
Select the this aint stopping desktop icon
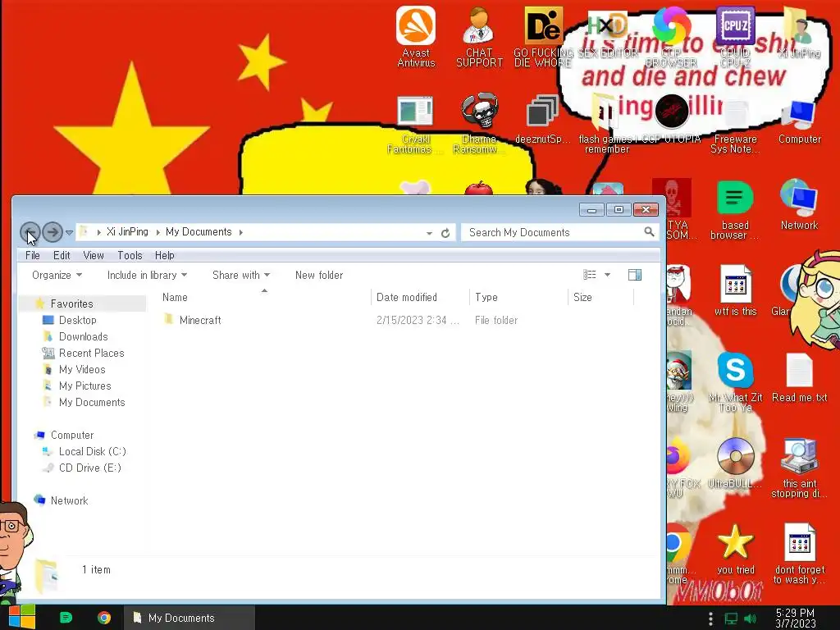click(x=799, y=468)
